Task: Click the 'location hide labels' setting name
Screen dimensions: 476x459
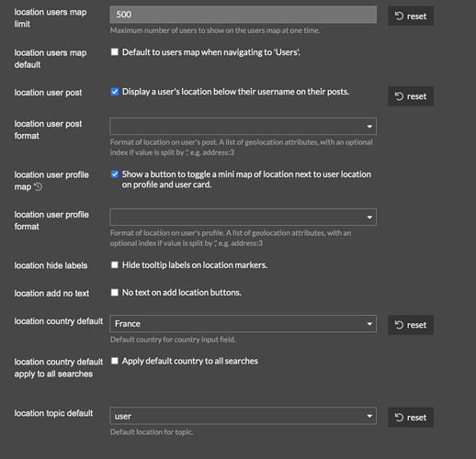Action: pos(51,265)
